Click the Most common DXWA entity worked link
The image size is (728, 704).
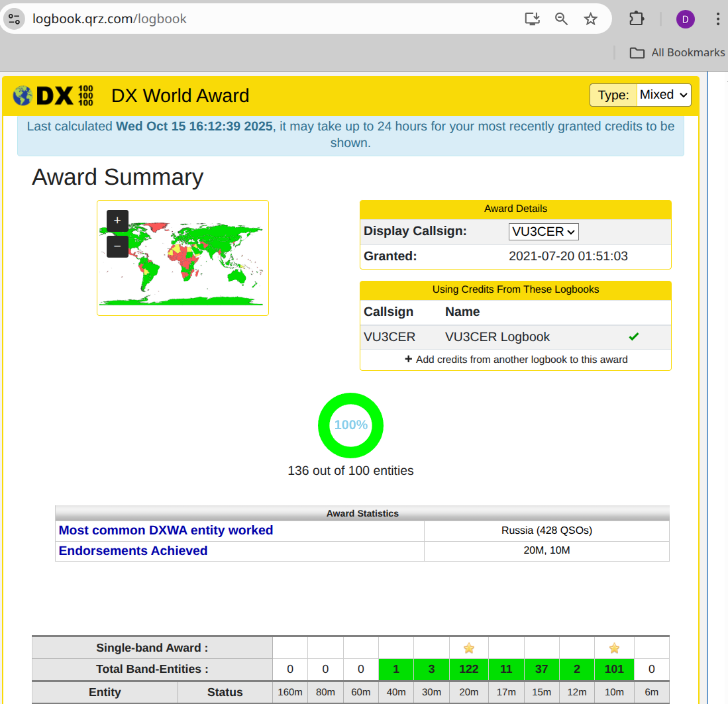pos(166,530)
